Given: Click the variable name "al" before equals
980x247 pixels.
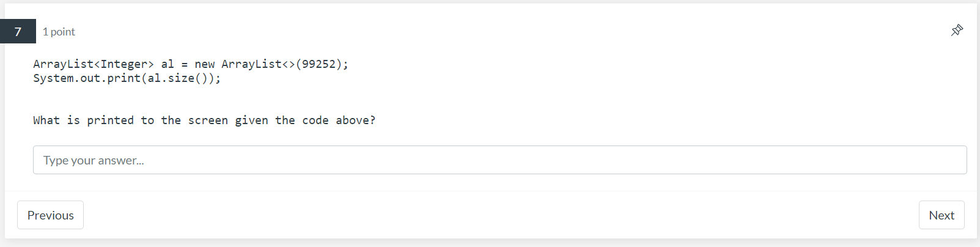Looking at the screenshot, I should tap(168, 64).
